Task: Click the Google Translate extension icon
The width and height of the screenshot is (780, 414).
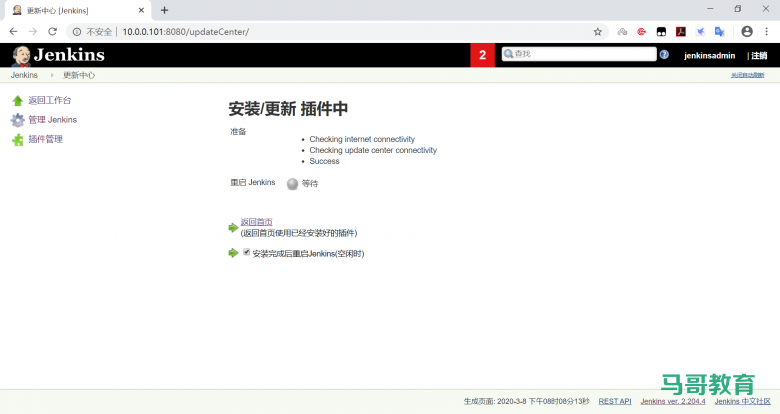Action: click(x=719, y=32)
